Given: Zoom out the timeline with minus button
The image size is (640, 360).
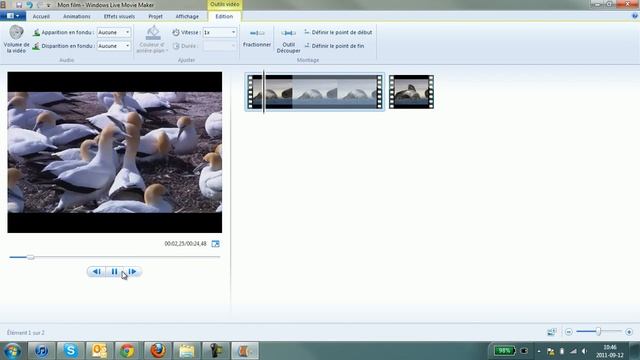Looking at the screenshot, I should [x=569, y=332].
